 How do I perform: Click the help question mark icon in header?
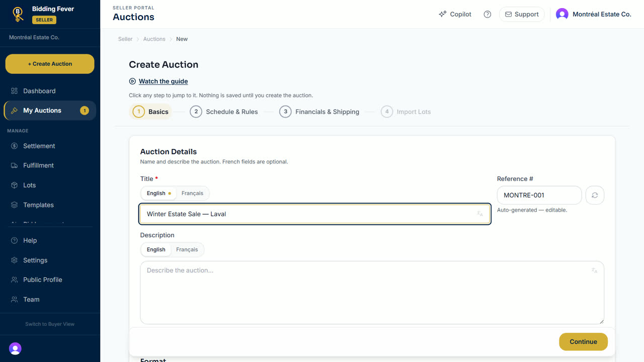[487, 14]
